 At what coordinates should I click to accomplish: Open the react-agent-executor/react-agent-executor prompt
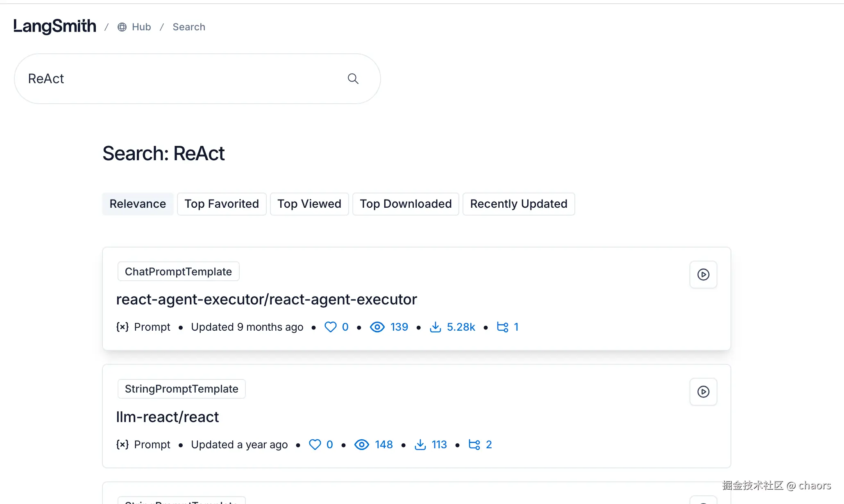tap(266, 300)
